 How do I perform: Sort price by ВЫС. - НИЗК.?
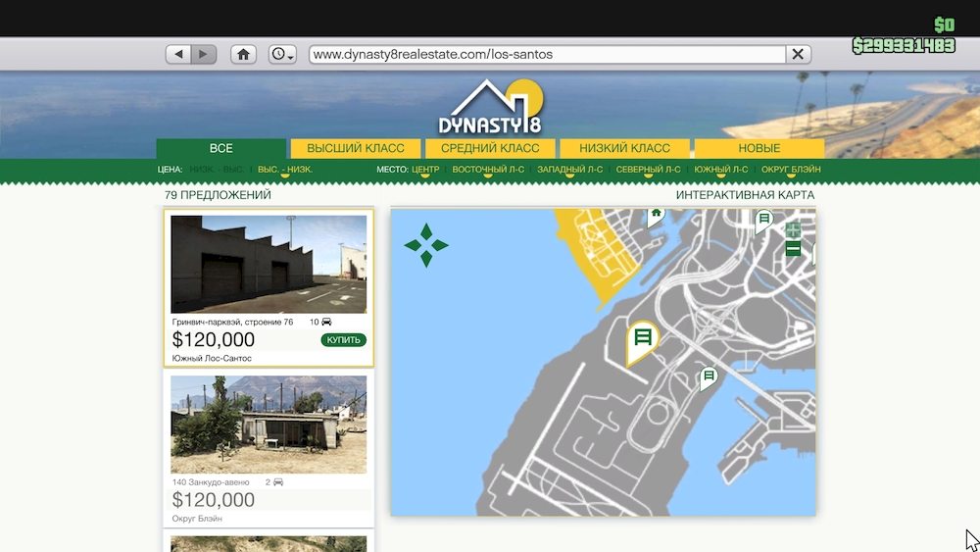tap(285, 170)
